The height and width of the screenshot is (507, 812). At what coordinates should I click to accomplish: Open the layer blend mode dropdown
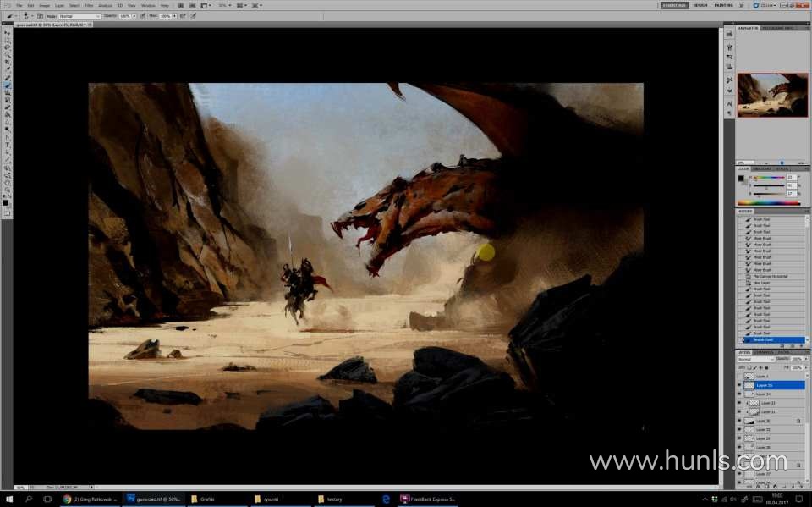pyautogui.click(x=754, y=359)
